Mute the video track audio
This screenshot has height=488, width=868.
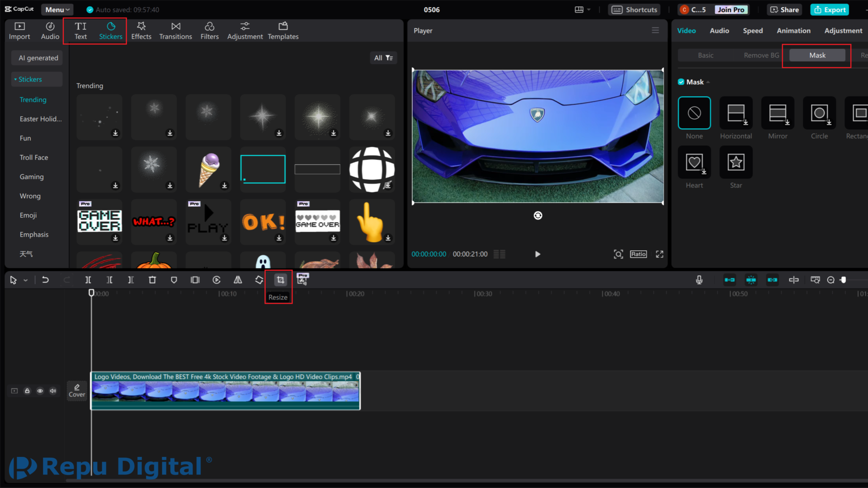pyautogui.click(x=53, y=391)
